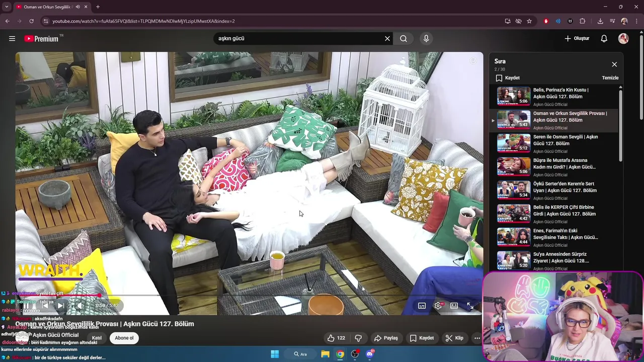The width and height of the screenshot is (644, 362).
Task: Close the YouTube browser tab
Action: pos(86,7)
